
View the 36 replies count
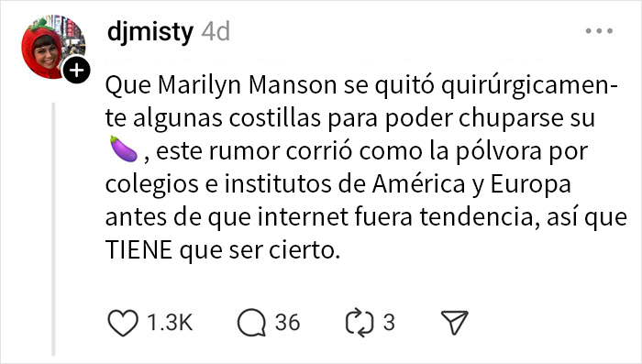(287, 323)
